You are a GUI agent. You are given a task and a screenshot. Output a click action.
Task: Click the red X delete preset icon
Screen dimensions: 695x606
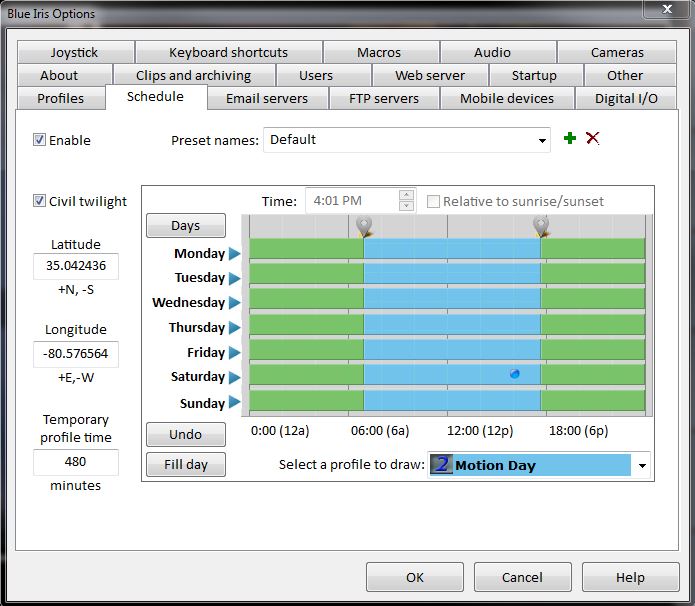click(593, 138)
